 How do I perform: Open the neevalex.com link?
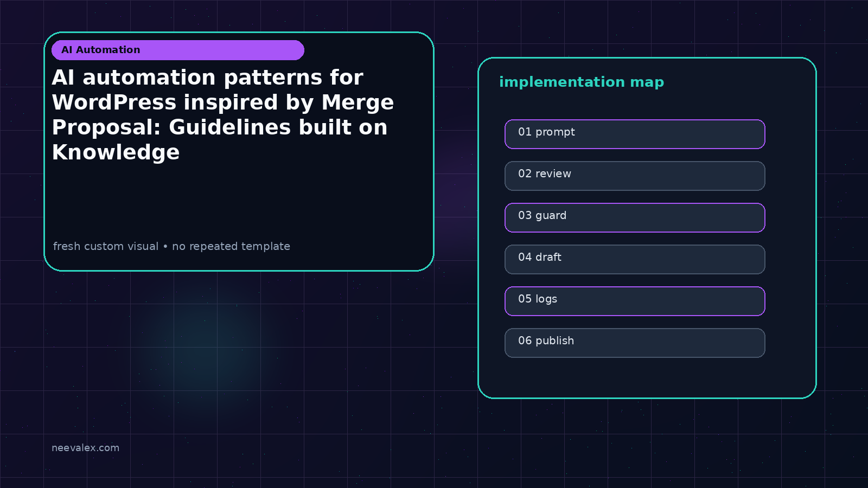(85, 448)
